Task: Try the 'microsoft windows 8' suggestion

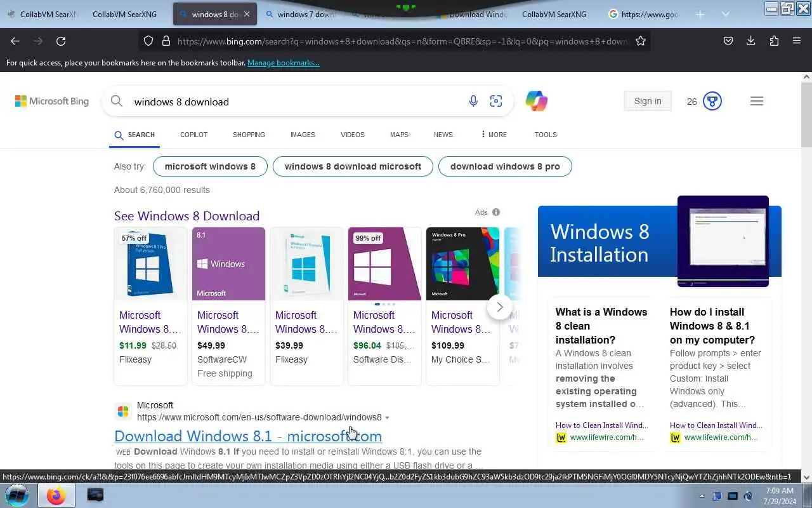Action: click(210, 166)
